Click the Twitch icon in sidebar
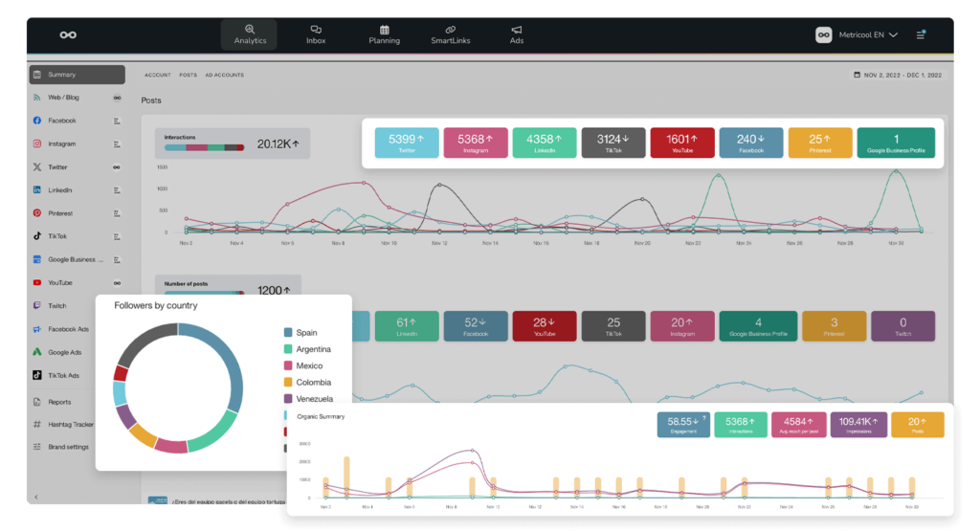This screenshot has height=531, width=980. (x=37, y=305)
